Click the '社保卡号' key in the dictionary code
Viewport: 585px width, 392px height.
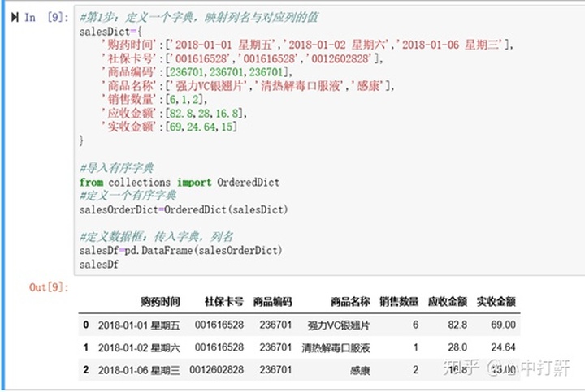pos(129,58)
